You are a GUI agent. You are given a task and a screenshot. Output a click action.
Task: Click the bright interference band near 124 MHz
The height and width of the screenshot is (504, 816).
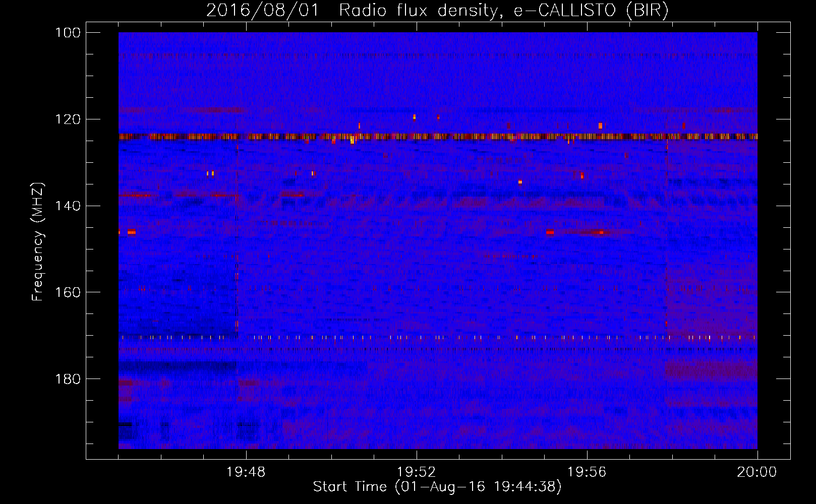(x=438, y=136)
